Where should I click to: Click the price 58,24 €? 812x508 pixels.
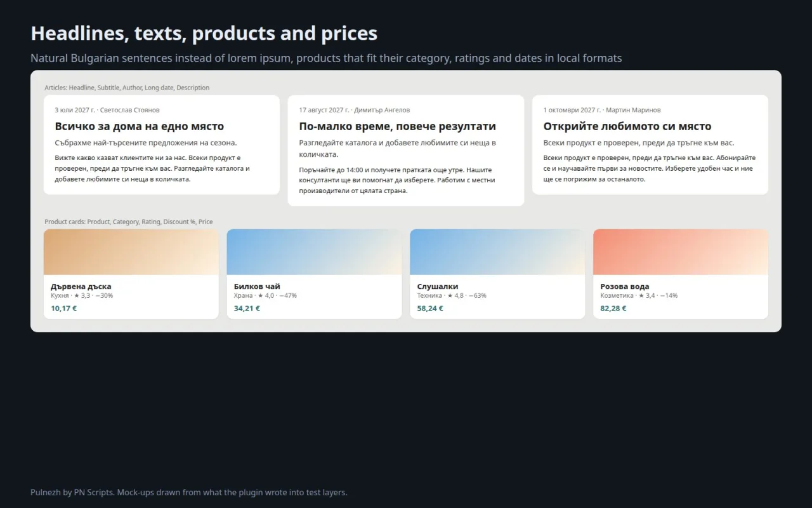(x=431, y=309)
